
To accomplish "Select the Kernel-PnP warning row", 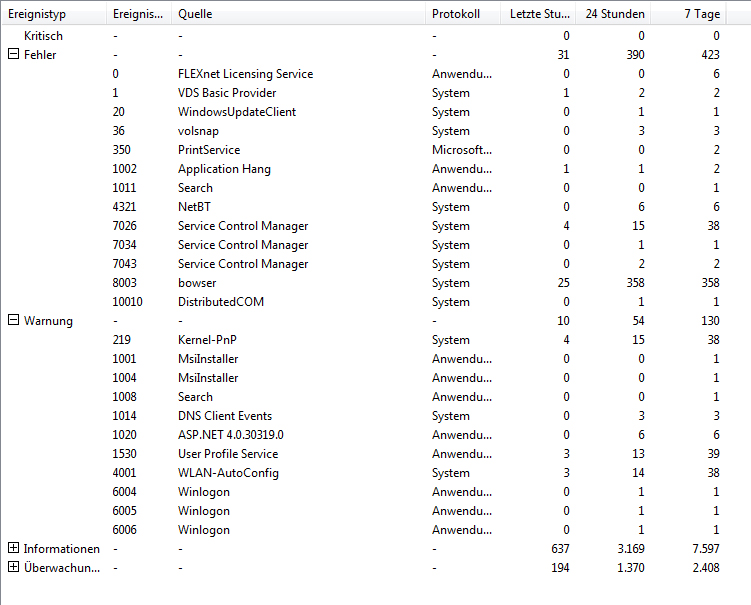I will (x=364, y=340).
